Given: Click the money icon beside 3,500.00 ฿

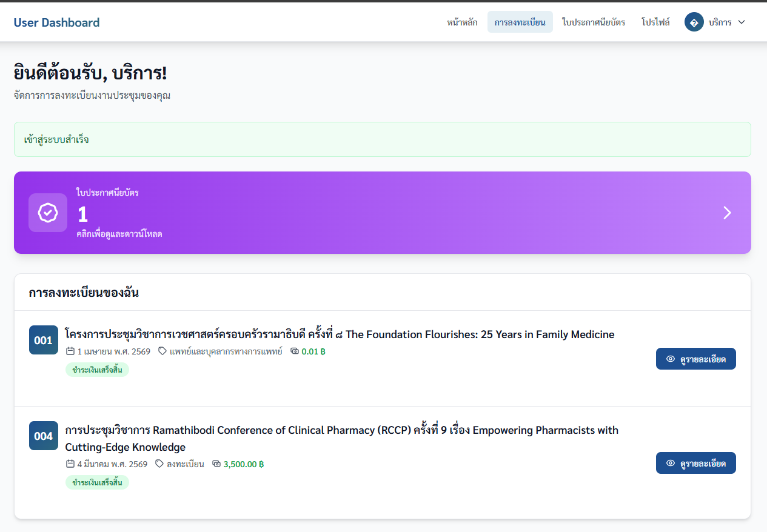Looking at the screenshot, I should [x=216, y=464].
